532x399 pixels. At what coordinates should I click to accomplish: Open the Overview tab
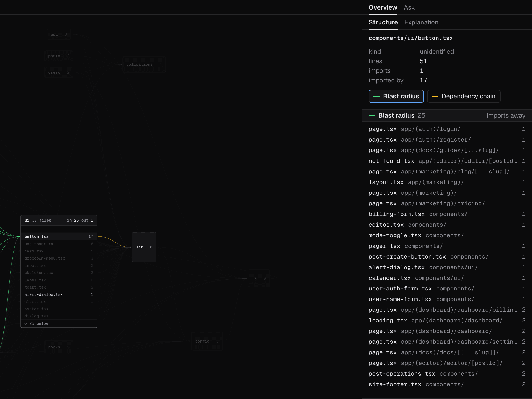(383, 7)
